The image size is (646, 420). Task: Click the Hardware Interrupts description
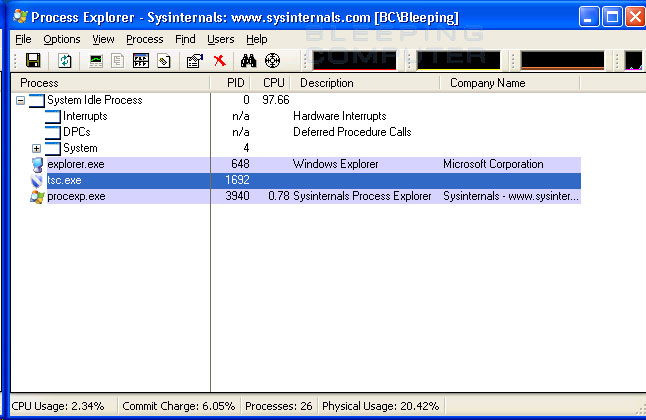(x=339, y=116)
